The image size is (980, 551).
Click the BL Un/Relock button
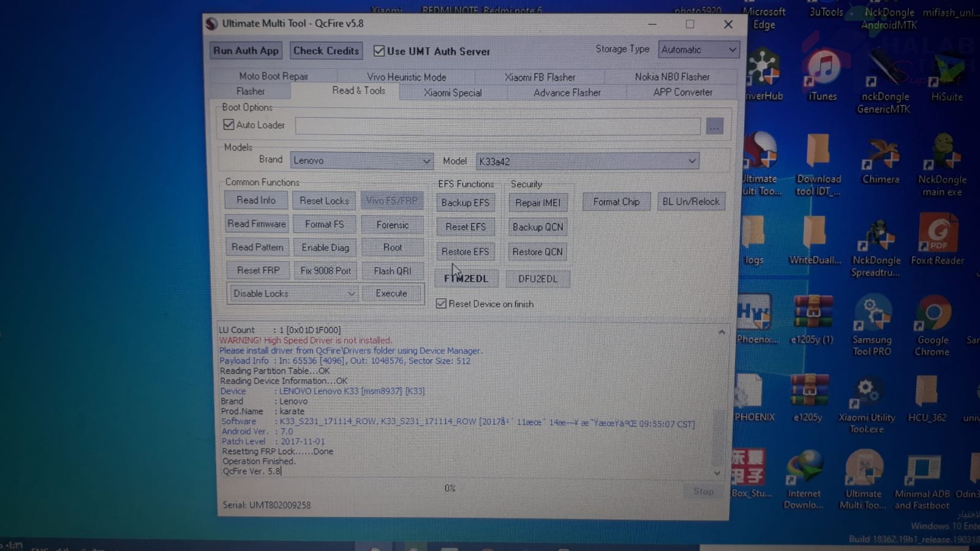(690, 201)
